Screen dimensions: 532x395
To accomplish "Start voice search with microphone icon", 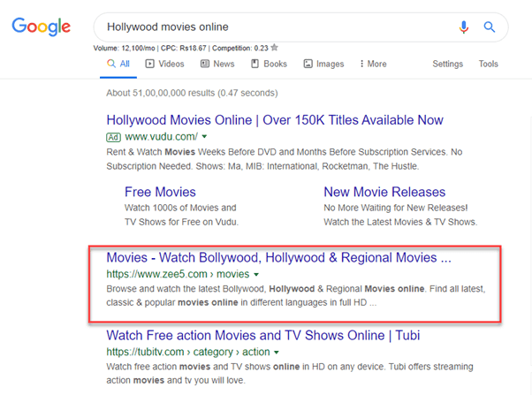I will (463, 27).
